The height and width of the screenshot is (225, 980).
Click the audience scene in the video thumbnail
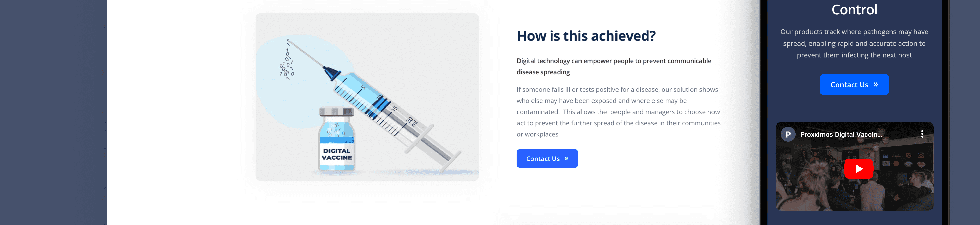click(806, 183)
